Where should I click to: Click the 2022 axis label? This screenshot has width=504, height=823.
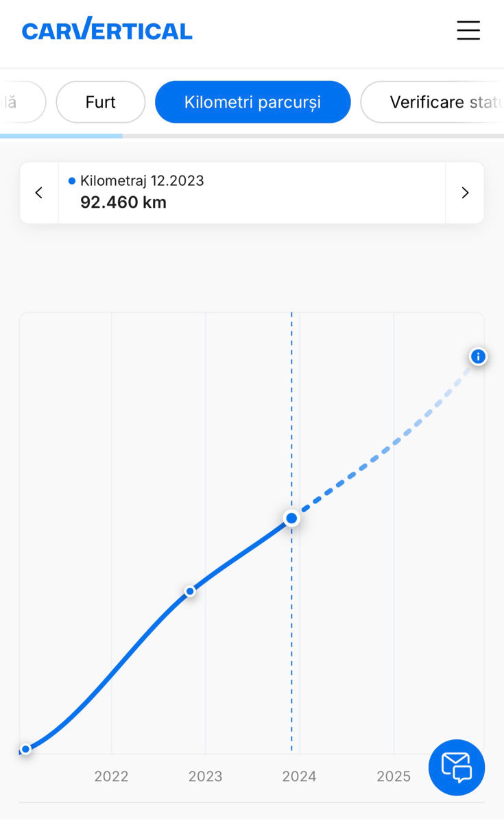[111, 776]
